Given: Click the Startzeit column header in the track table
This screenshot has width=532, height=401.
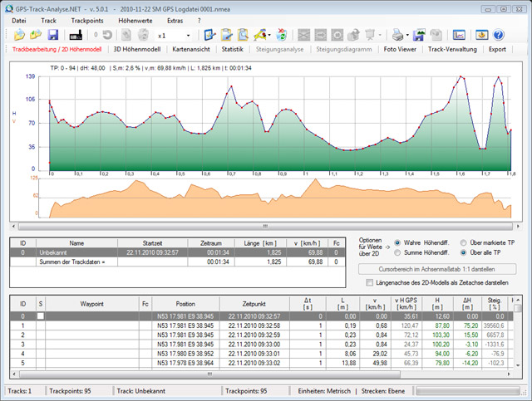Looking at the screenshot, I should (x=152, y=243).
